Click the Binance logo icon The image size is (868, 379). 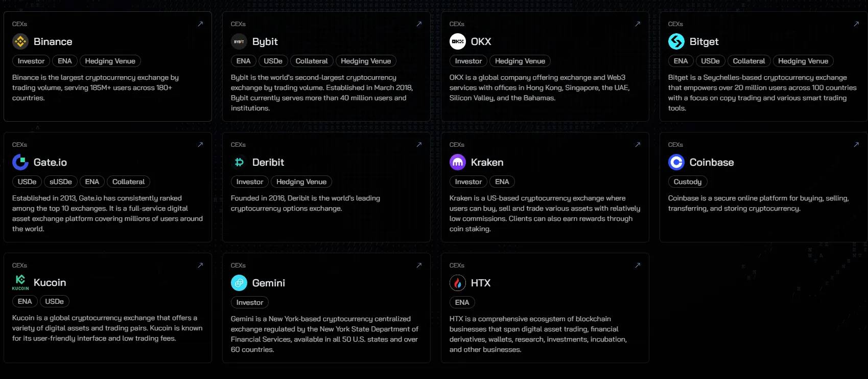(20, 41)
